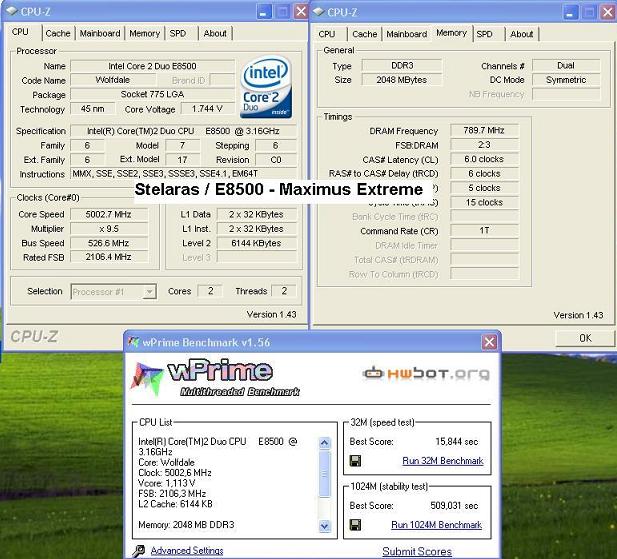Click the memory Type value DDR3
617x559 pixels.
[x=402, y=65]
